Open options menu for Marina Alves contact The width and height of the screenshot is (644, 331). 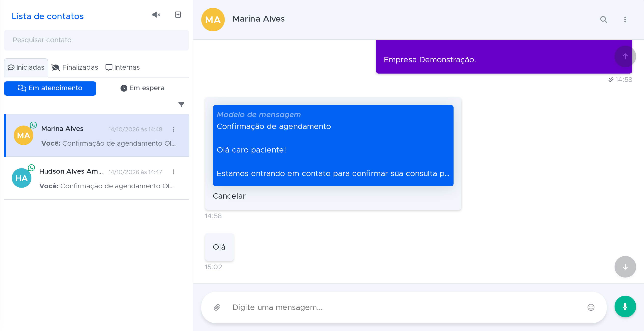pos(173,129)
